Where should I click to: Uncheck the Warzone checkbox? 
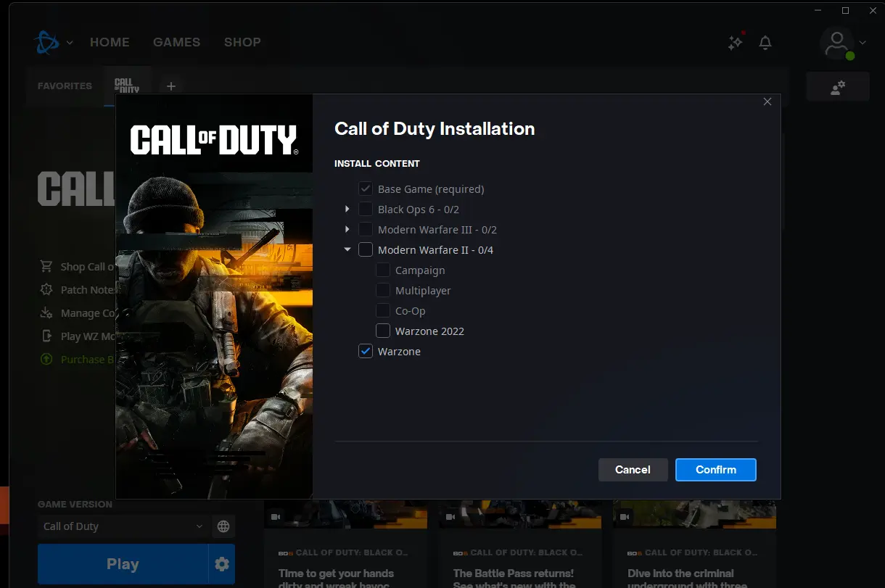coord(366,351)
